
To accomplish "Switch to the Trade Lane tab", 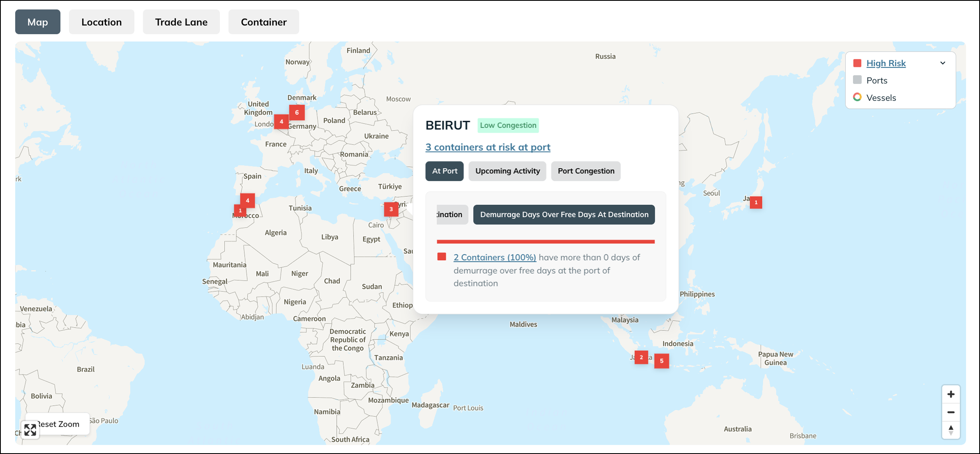I will click(x=181, y=22).
